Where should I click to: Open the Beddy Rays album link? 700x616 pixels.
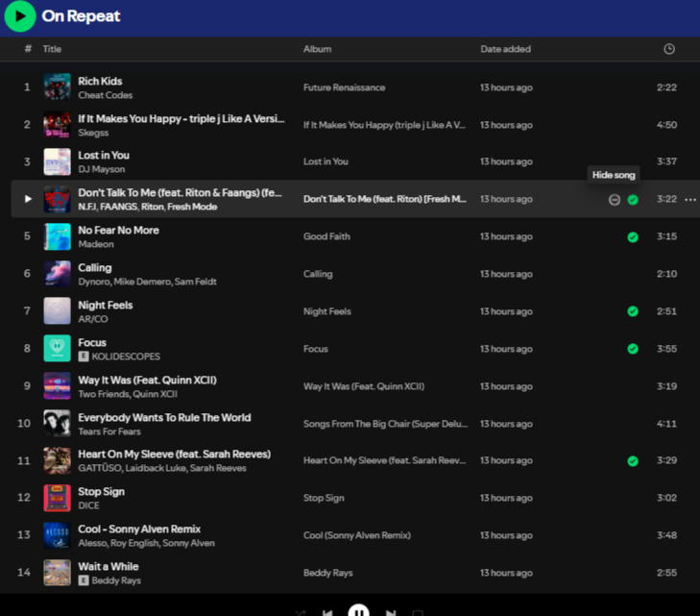pyautogui.click(x=328, y=573)
